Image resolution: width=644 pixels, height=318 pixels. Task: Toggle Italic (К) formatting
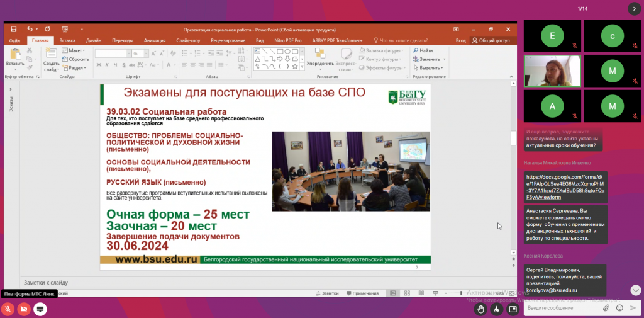click(107, 65)
